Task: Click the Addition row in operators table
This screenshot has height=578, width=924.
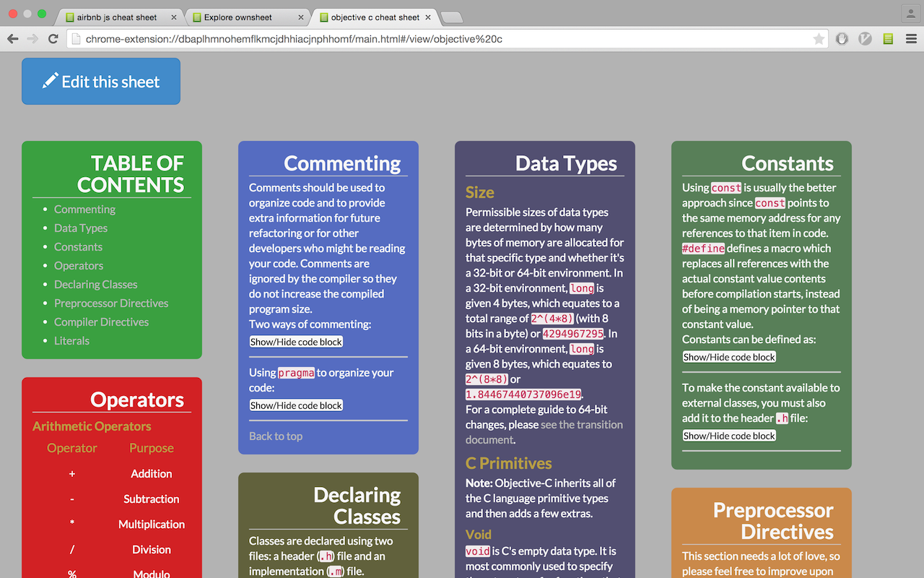Action: click(x=112, y=474)
